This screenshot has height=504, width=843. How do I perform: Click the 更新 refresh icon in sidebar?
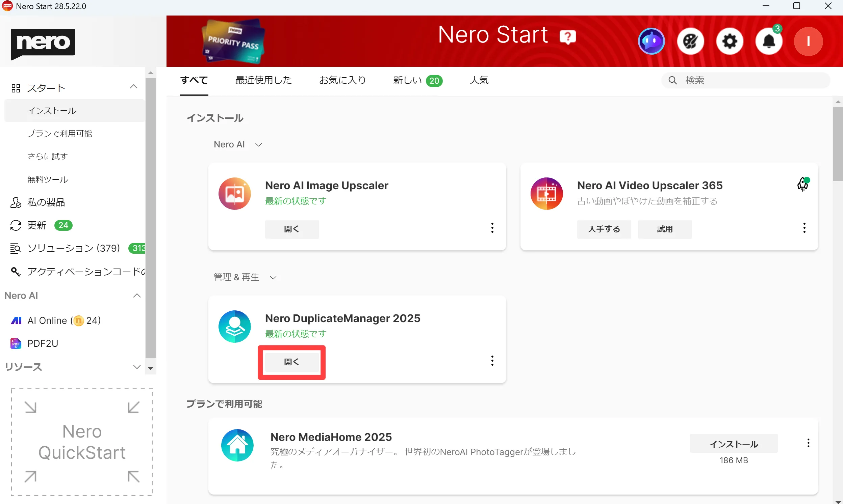click(15, 225)
